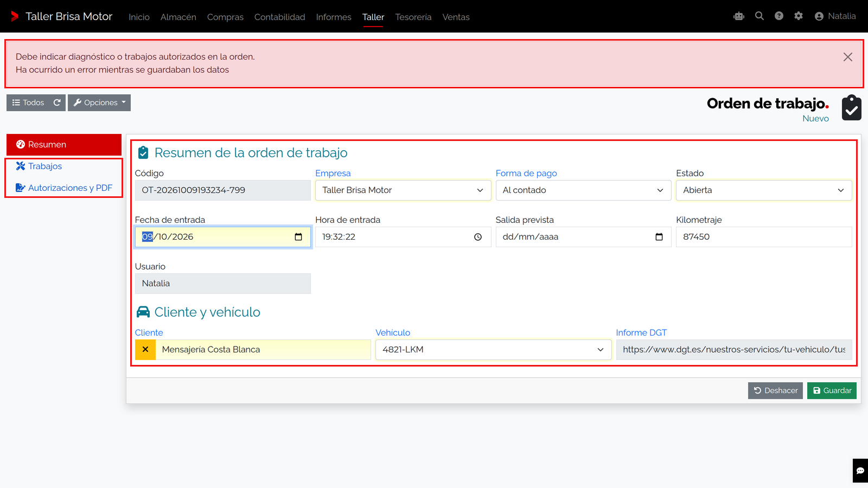This screenshot has width=868, height=488.
Task: Open the settings gear icon
Action: click(x=799, y=16)
